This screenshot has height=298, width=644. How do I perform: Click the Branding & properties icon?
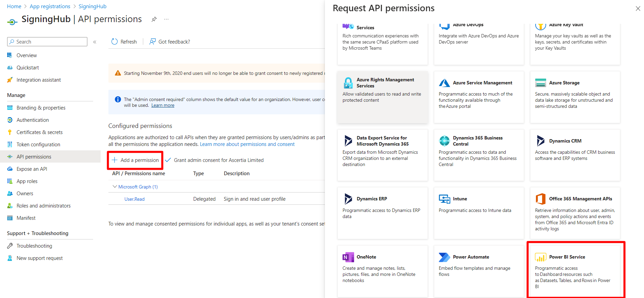(10, 107)
